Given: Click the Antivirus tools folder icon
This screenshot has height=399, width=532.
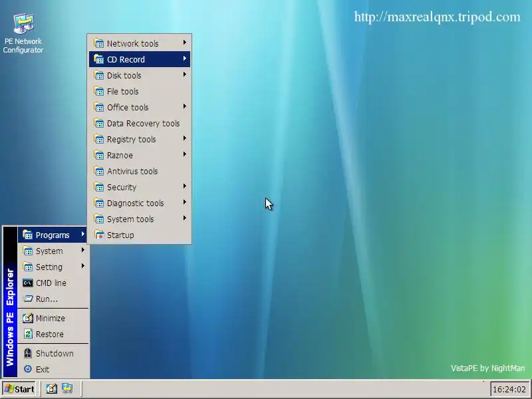Looking at the screenshot, I should [x=98, y=171].
